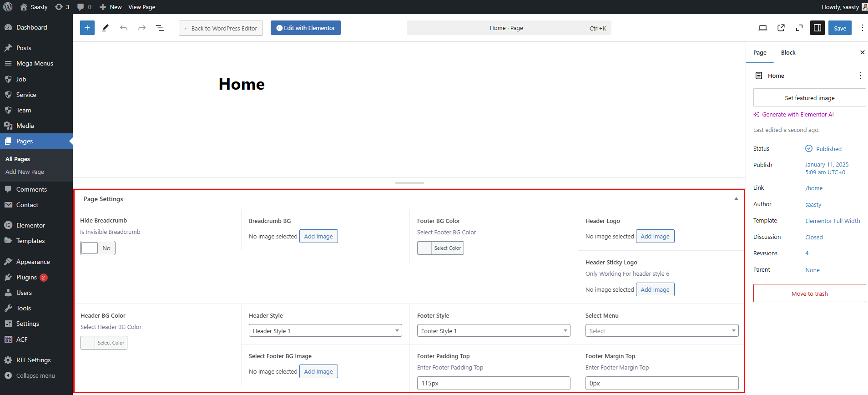868x395 pixels.
Task: Open page in new tab icon
Action: pos(781,28)
